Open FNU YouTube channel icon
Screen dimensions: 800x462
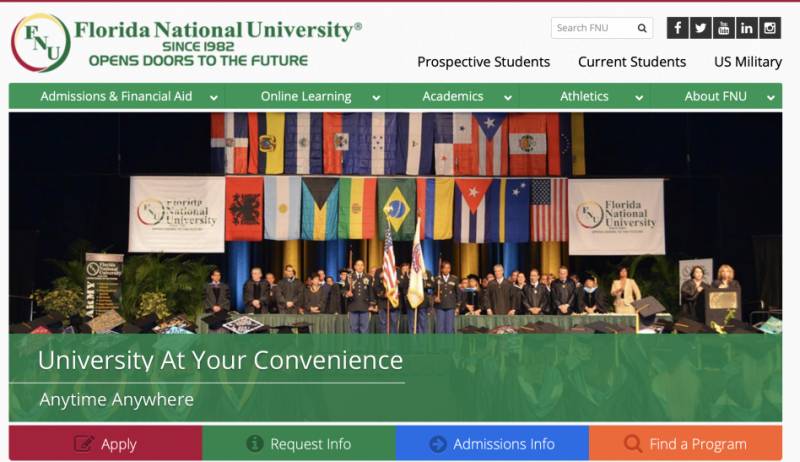point(723,28)
